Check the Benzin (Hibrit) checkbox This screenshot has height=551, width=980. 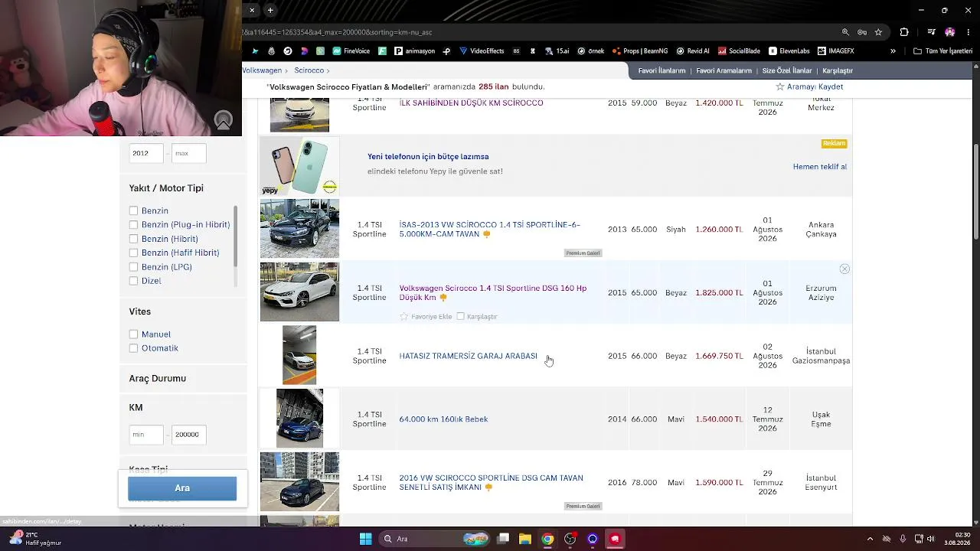click(x=134, y=239)
